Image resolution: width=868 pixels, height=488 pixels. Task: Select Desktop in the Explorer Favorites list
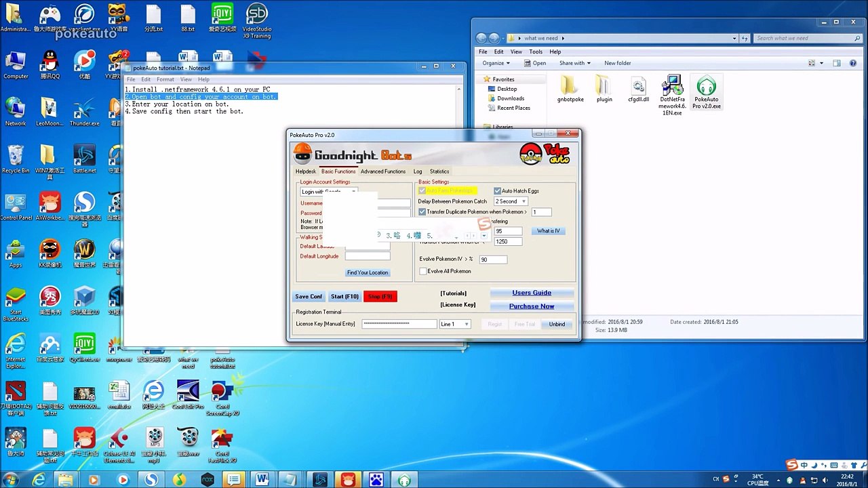tap(507, 89)
